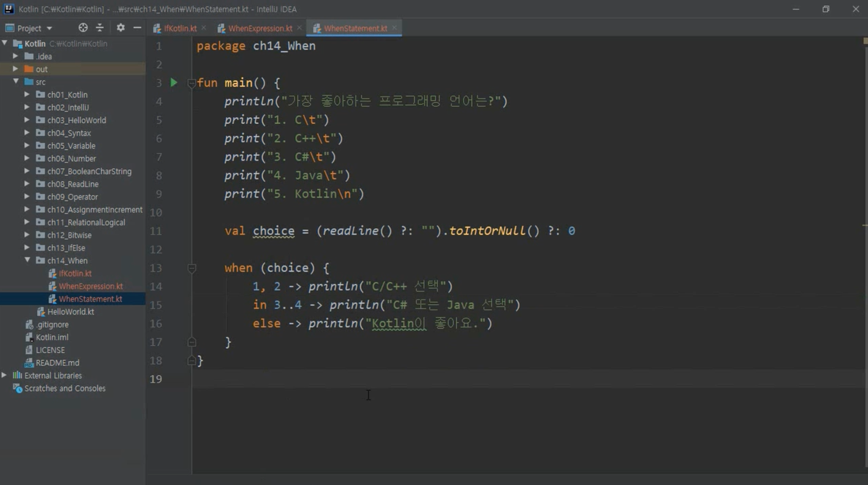Click the toIntOrNull call on line 11

click(487, 231)
